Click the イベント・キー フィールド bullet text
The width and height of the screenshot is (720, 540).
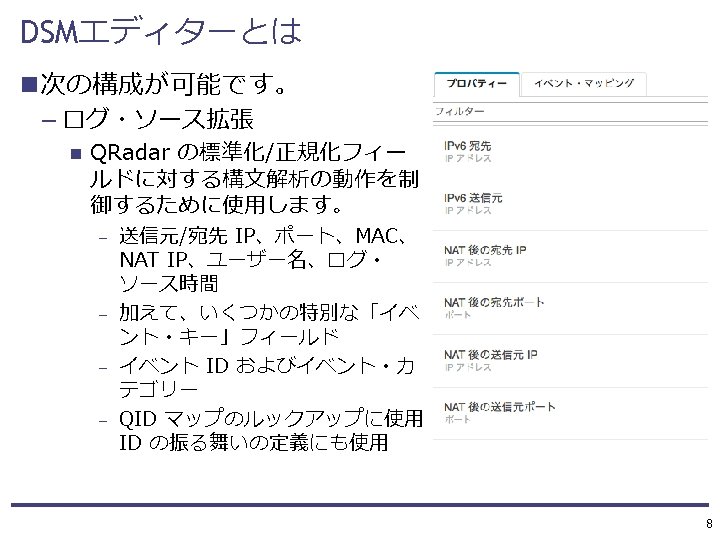pyautogui.click(x=269, y=325)
